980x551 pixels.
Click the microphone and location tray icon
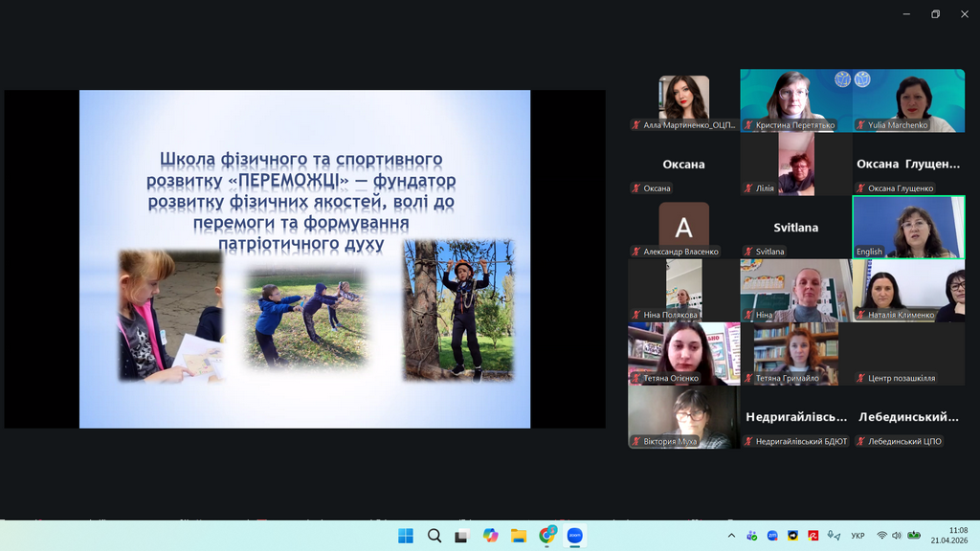834,536
